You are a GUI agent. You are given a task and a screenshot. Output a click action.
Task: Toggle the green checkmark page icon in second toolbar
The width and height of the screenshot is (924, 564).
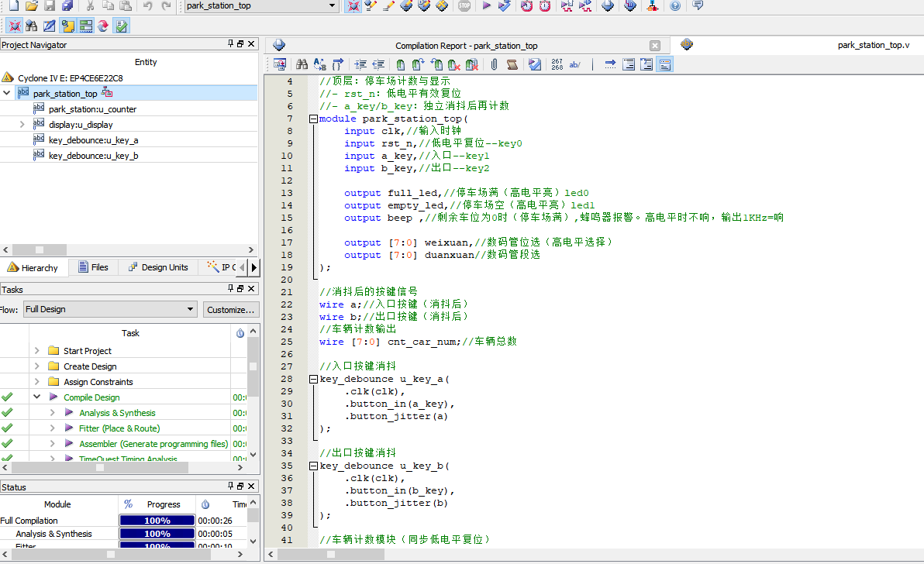[x=122, y=26]
